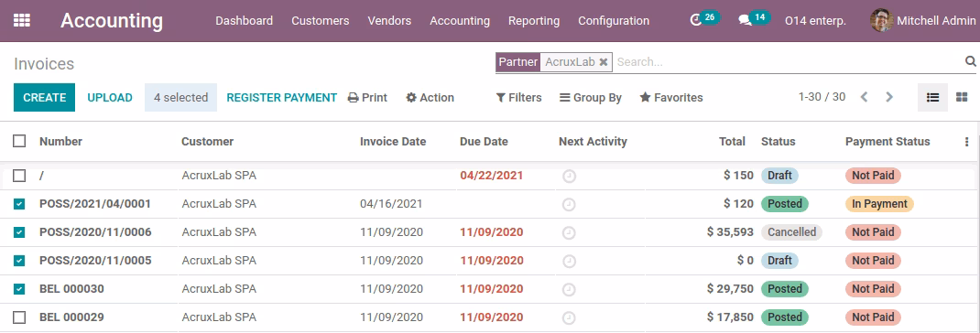Viewport: 980px width, 333px height.
Task: Sort by Total column header
Action: (x=732, y=141)
